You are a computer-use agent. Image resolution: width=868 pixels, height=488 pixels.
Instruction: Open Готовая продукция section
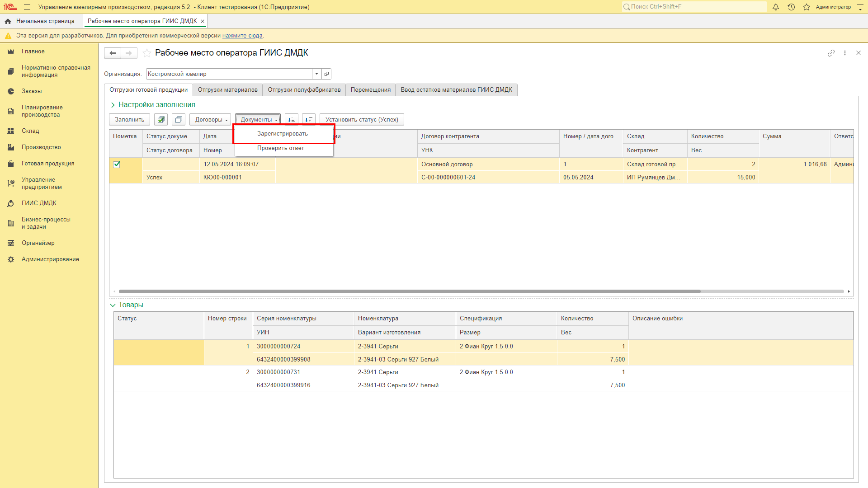tap(48, 164)
